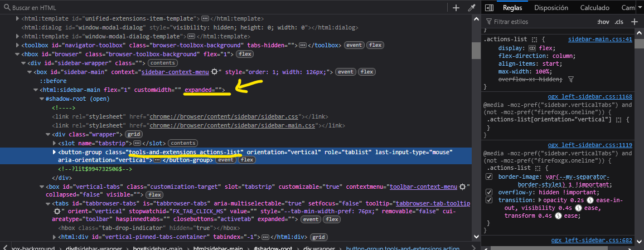Switch to the Calculado tab
This screenshot has height=250, width=644.
point(595,8)
